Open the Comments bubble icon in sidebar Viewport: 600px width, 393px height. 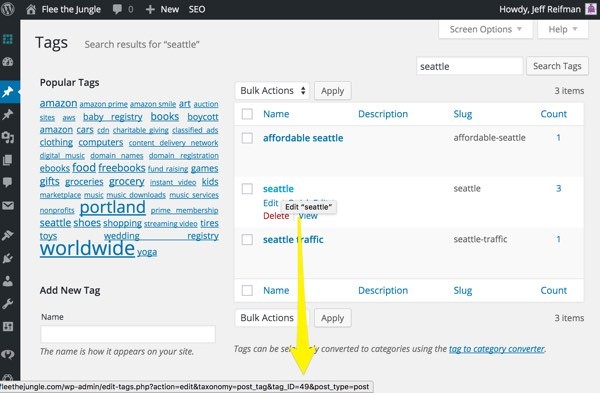pyautogui.click(x=8, y=182)
